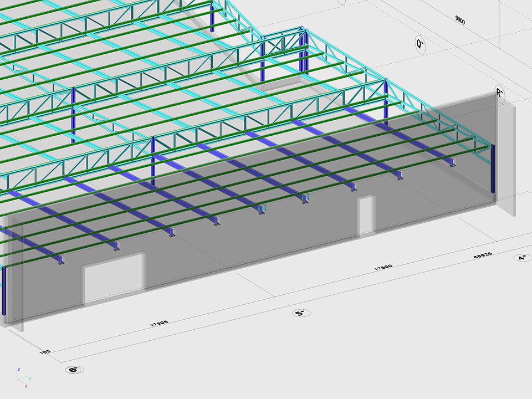Select the small door opening in wall
The width and height of the screenshot is (532, 399).
tap(366, 215)
